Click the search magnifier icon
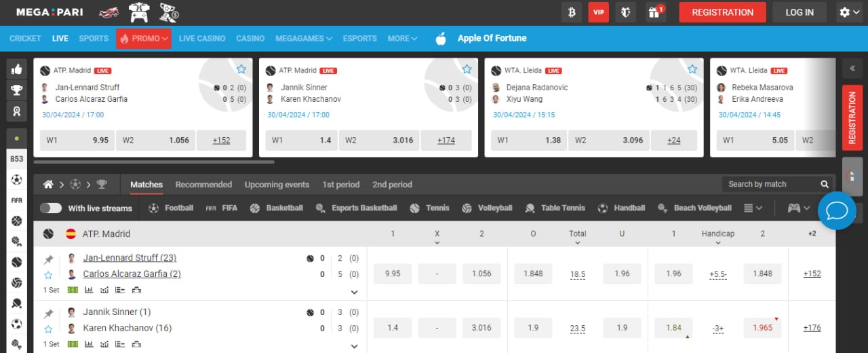This screenshot has width=868, height=353. click(825, 184)
